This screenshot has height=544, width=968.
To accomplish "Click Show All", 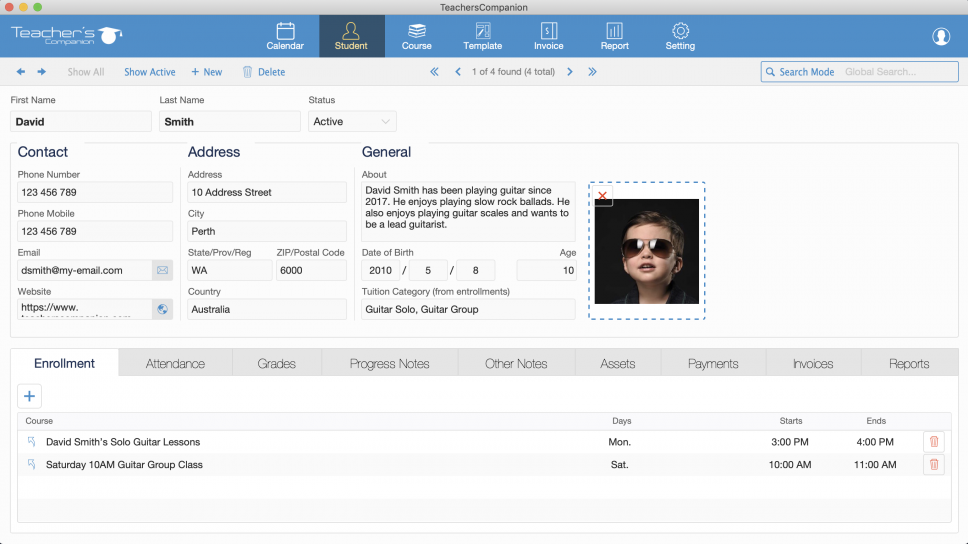I will [x=86, y=72].
